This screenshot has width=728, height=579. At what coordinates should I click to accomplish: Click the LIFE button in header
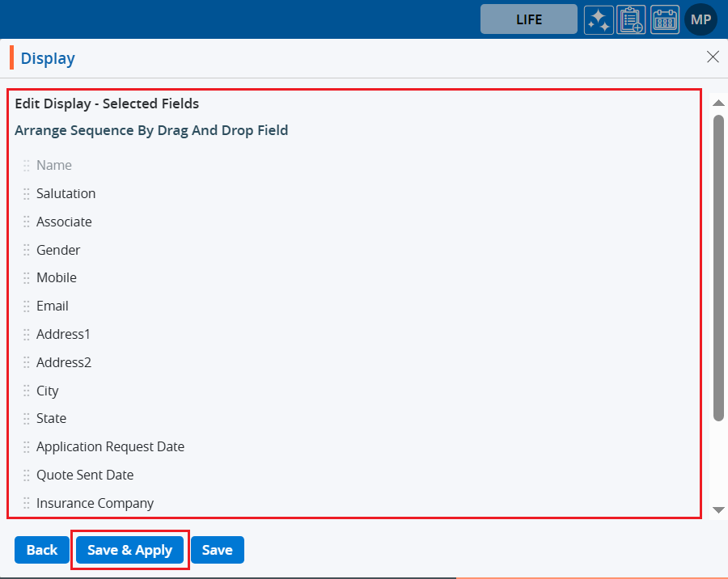tap(529, 19)
